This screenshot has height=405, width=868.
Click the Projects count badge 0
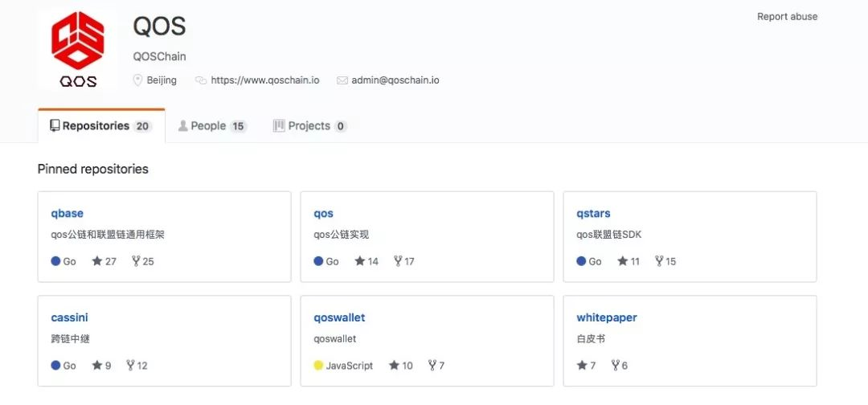[341, 126]
